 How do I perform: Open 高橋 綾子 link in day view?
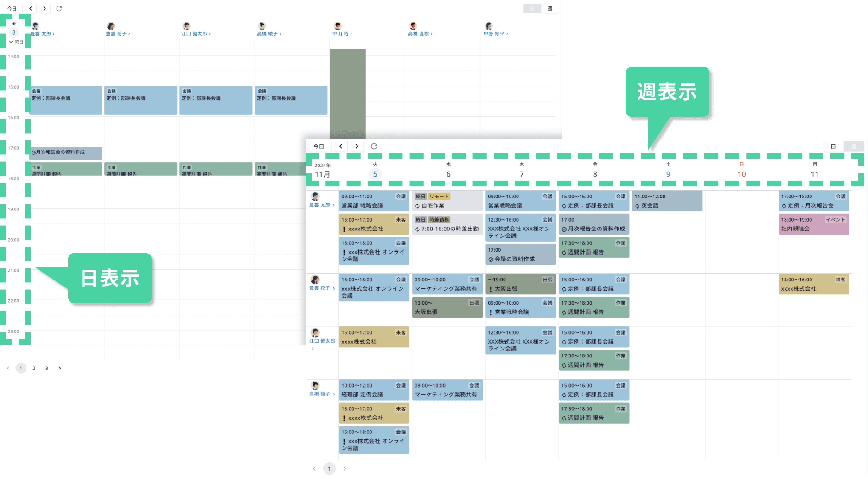269,34
